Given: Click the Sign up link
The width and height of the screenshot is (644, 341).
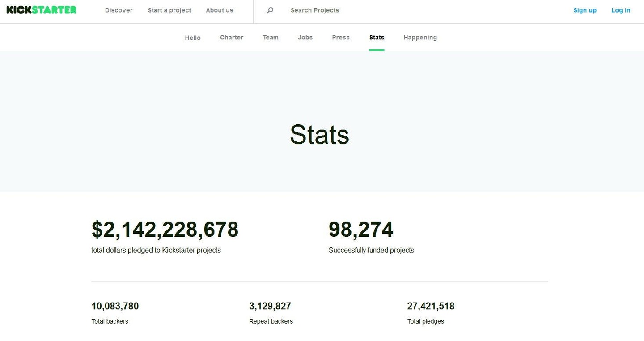Looking at the screenshot, I should click(x=585, y=10).
